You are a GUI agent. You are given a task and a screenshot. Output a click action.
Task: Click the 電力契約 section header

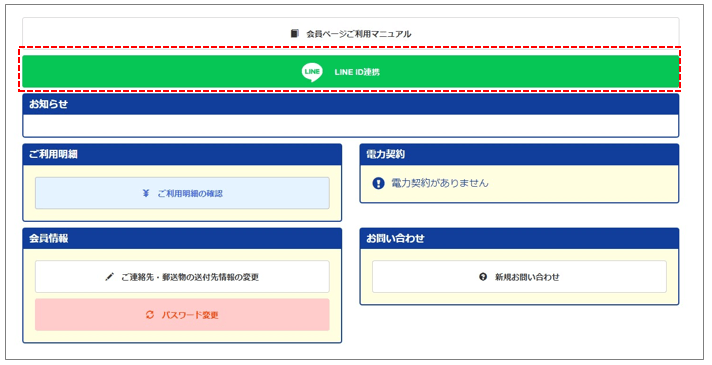click(x=519, y=154)
